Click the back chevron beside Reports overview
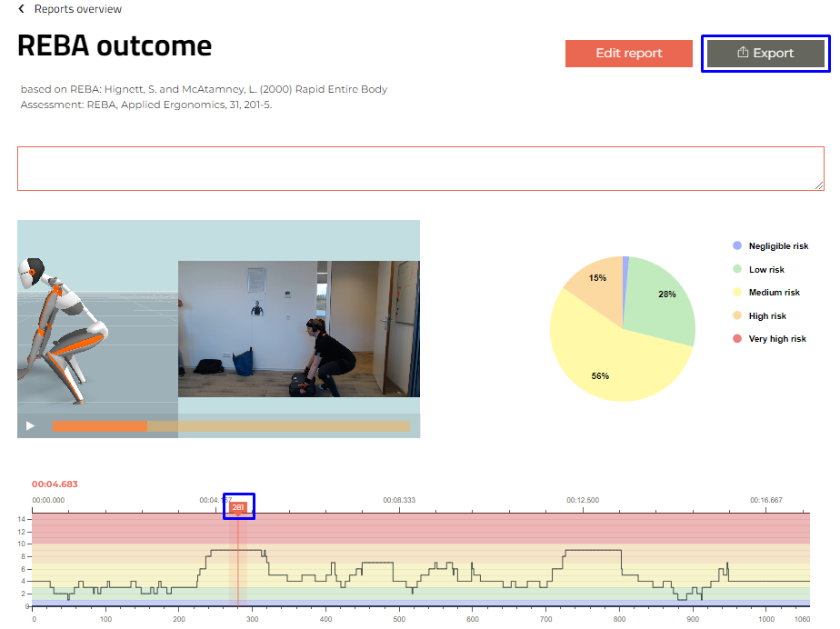 coord(22,9)
